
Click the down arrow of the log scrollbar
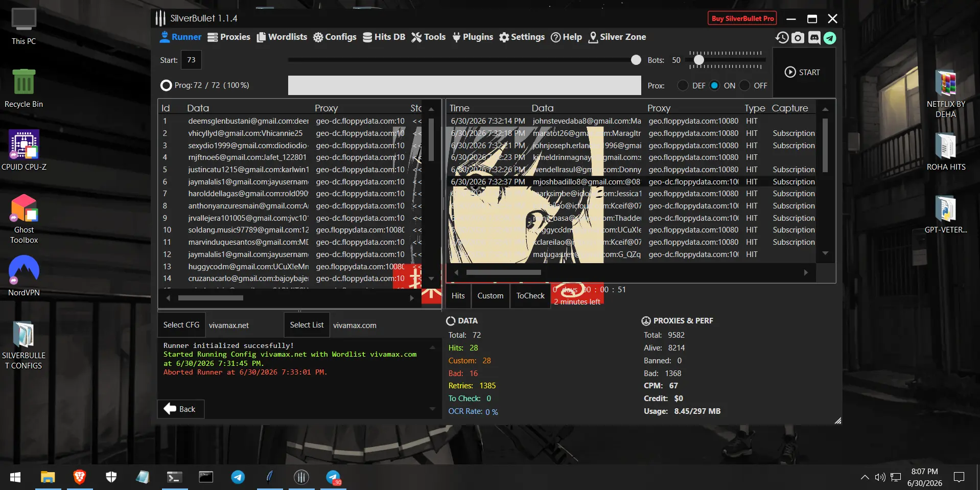432,409
